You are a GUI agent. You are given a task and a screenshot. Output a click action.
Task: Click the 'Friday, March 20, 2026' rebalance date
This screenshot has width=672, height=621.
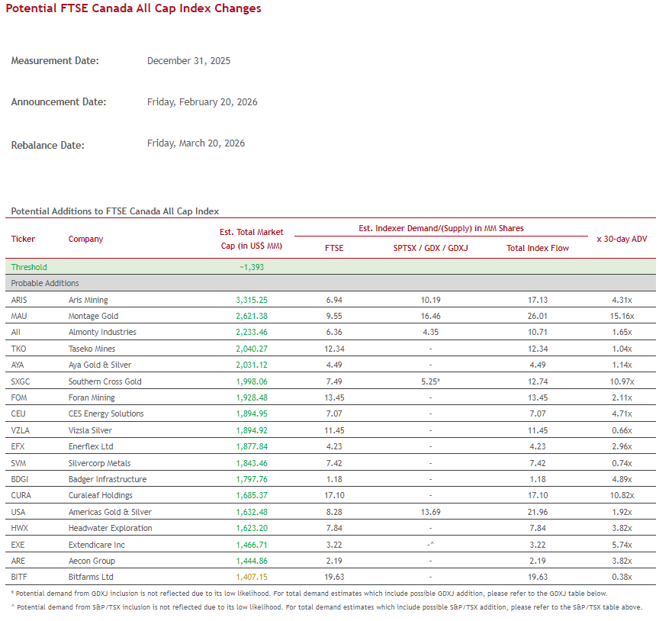pos(196,143)
